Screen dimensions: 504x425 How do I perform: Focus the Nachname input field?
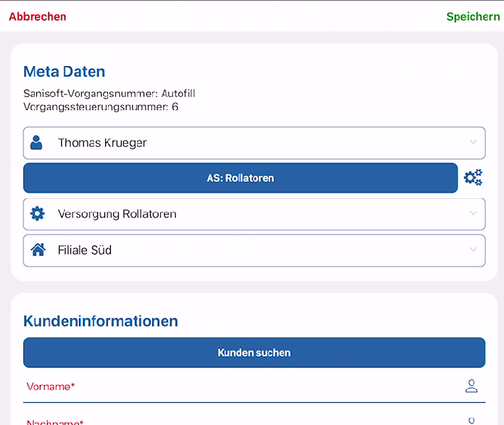coord(254,419)
